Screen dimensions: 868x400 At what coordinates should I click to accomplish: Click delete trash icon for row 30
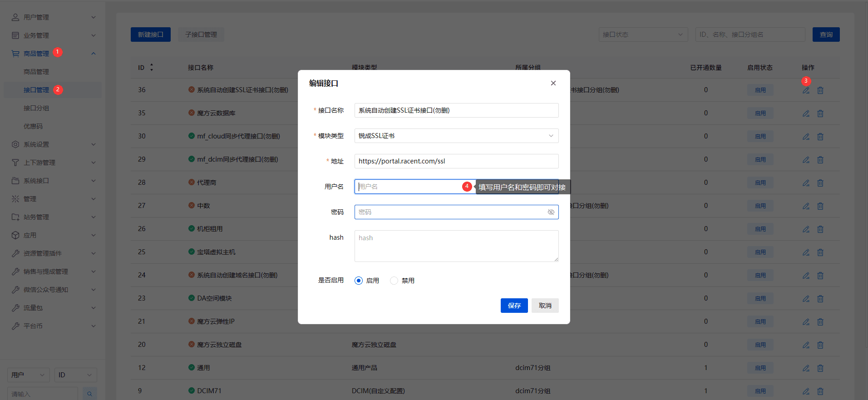820,137
